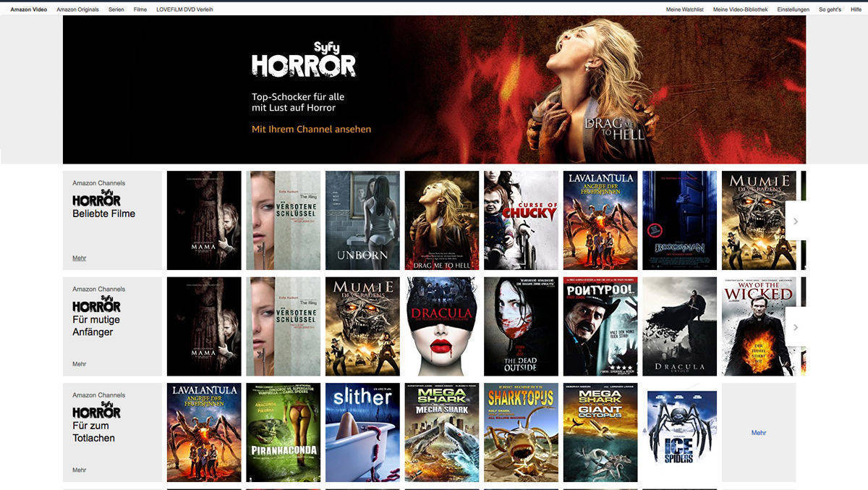Click Mehr under Beliebte Filme
The height and width of the screenshot is (490, 868).
coord(79,258)
